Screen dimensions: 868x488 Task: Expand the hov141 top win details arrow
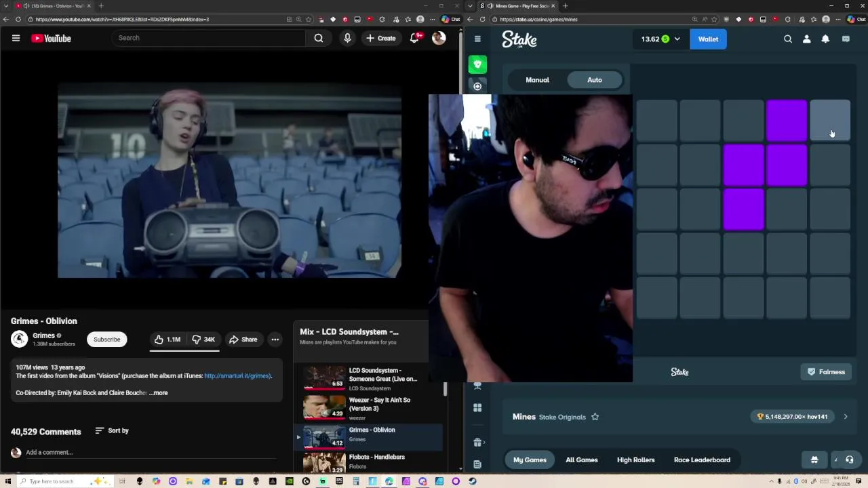(846, 417)
